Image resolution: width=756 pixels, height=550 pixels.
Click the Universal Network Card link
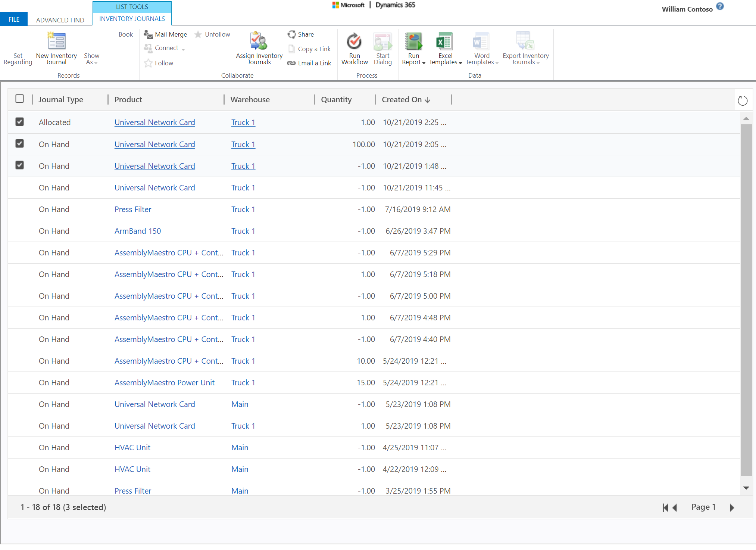pos(155,122)
